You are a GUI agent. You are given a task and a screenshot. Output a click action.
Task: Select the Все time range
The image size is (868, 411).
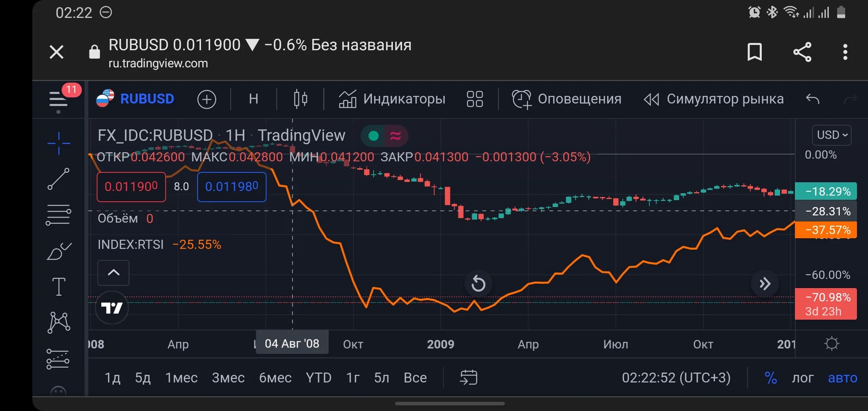point(415,378)
